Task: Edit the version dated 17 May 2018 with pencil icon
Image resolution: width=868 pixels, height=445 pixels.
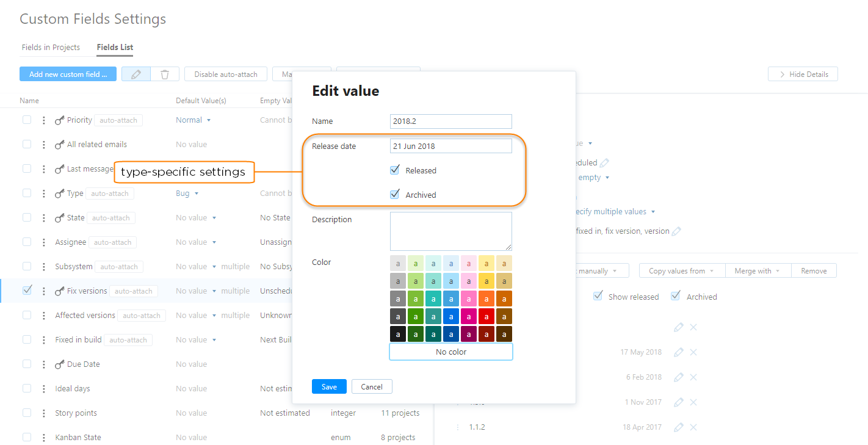Action: (x=678, y=352)
